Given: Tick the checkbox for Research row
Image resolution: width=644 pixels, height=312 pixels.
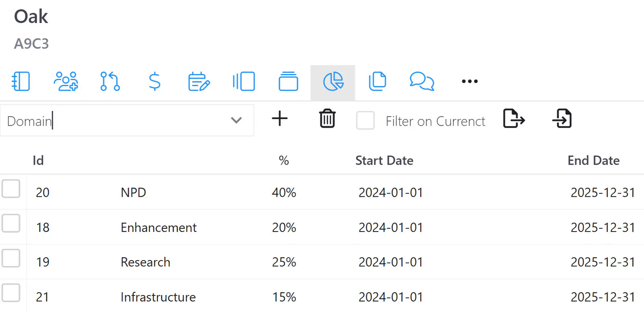Looking at the screenshot, I should [x=11, y=258].
